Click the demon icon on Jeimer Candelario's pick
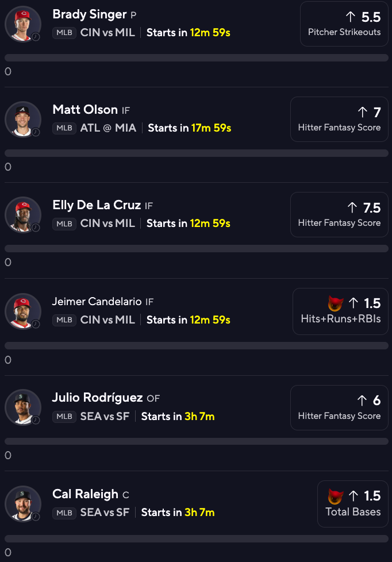 pos(336,303)
